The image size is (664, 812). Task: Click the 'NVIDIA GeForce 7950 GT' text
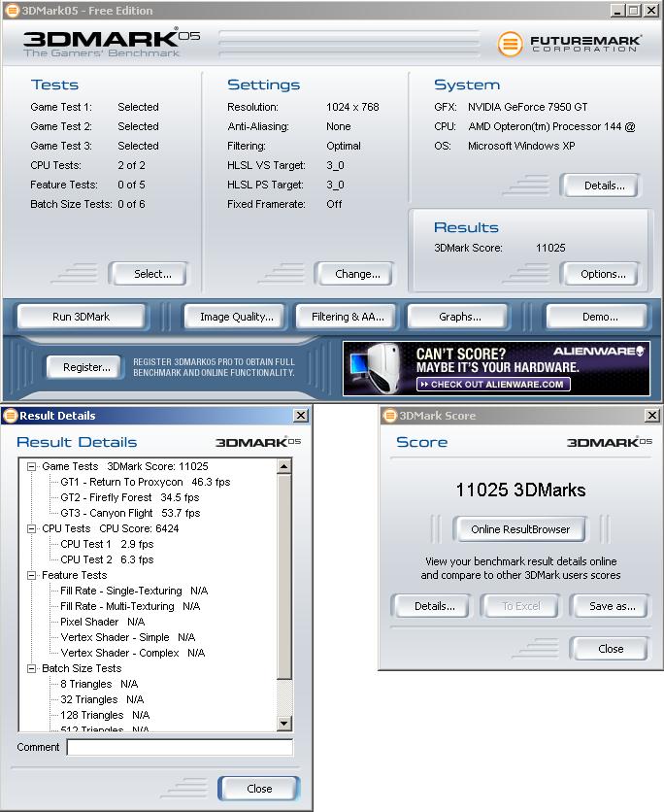[x=527, y=107]
